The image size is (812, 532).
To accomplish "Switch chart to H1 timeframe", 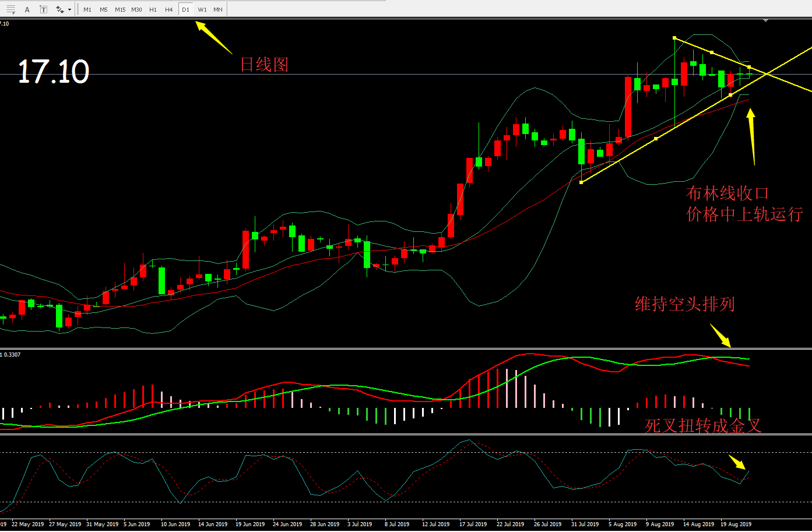I will (153, 9).
